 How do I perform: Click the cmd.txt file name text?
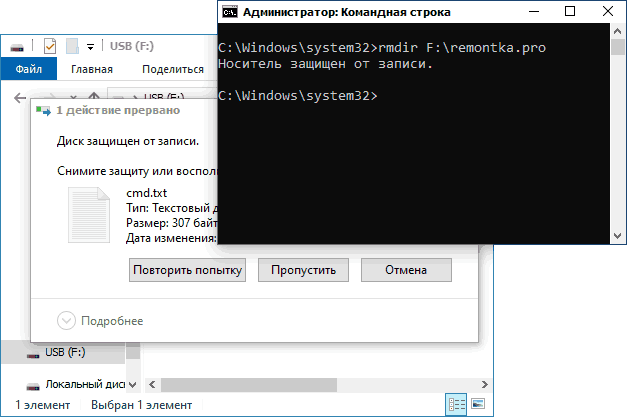click(x=147, y=193)
